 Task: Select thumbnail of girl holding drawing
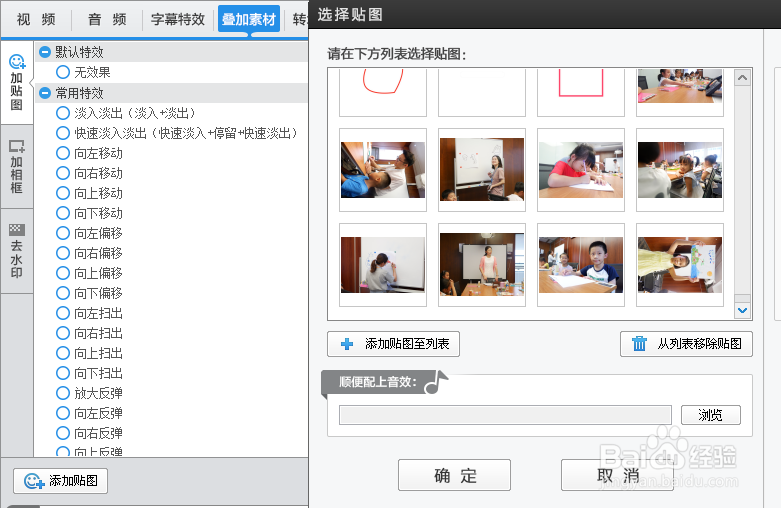[680, 265]
